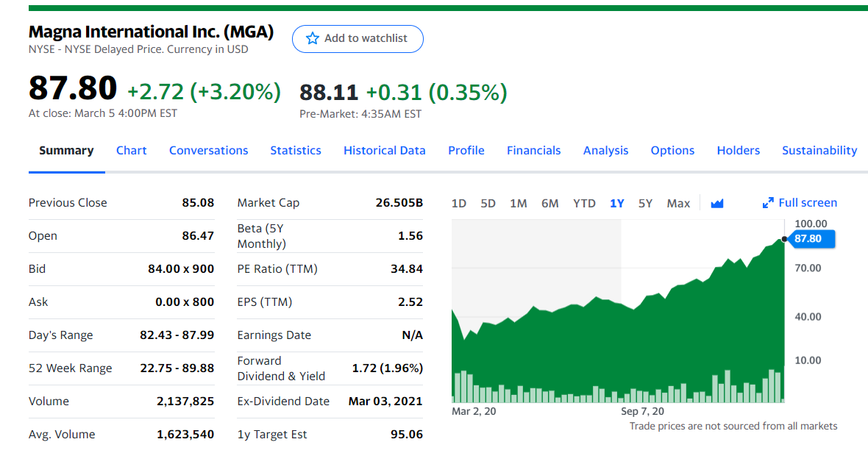Set chart range to 1M
The width and height of the screenshot is (868, 467).
point(518,204)
